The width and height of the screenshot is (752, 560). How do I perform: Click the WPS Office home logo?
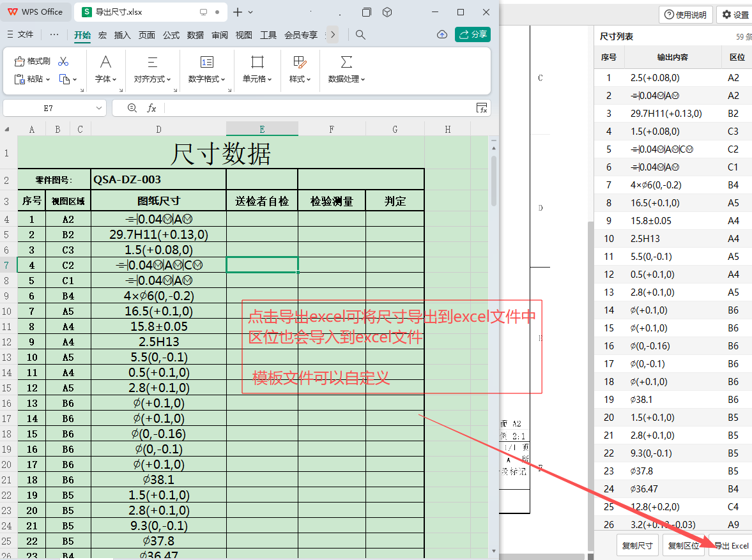coord(36,12)
